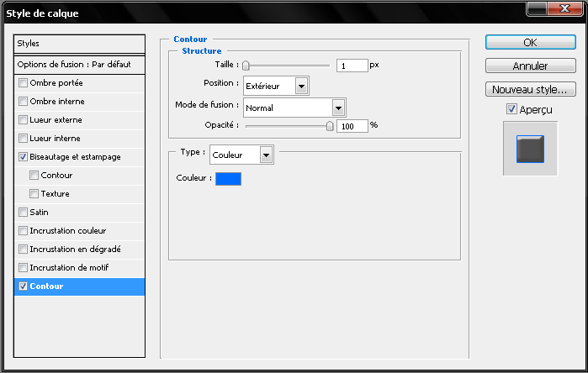Tick the Incrustation de motif checkbox
Viewport: 588px width, 373px height.
[x=23, y=267]
